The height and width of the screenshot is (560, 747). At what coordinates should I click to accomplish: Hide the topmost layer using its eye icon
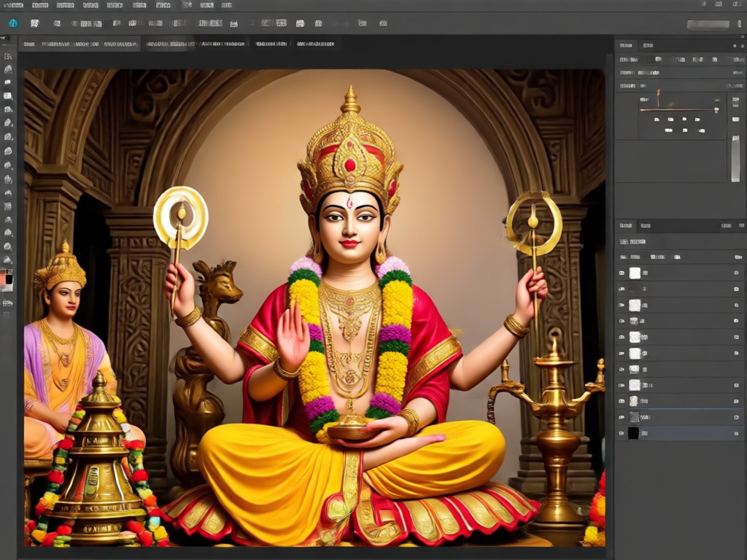coord(622,273)
